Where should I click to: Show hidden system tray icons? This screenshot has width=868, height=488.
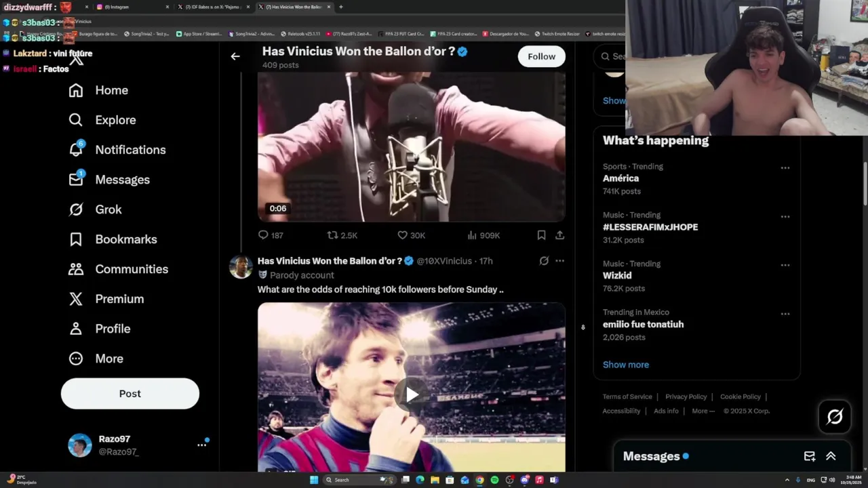(787, 480)
